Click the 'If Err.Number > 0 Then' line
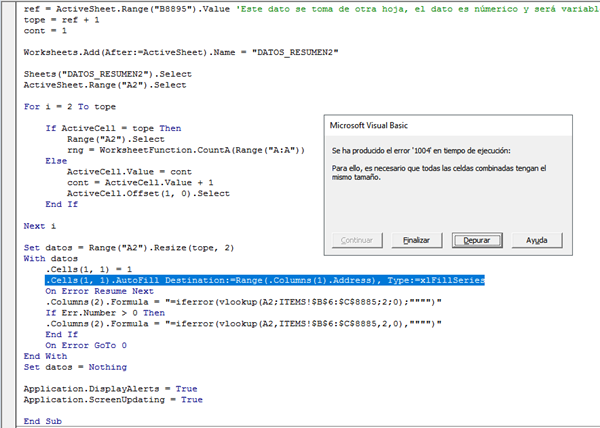 pyautogui.click(x=105, y=313)
